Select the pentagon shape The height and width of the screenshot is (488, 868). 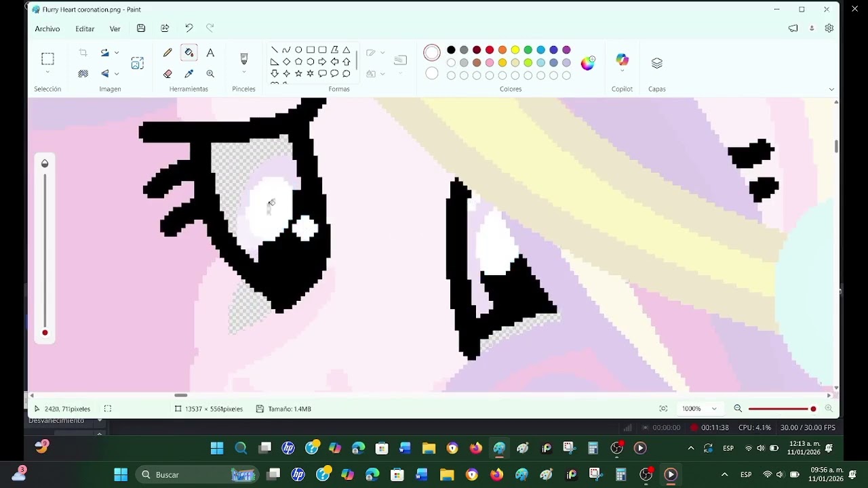[x=298, y=62]
